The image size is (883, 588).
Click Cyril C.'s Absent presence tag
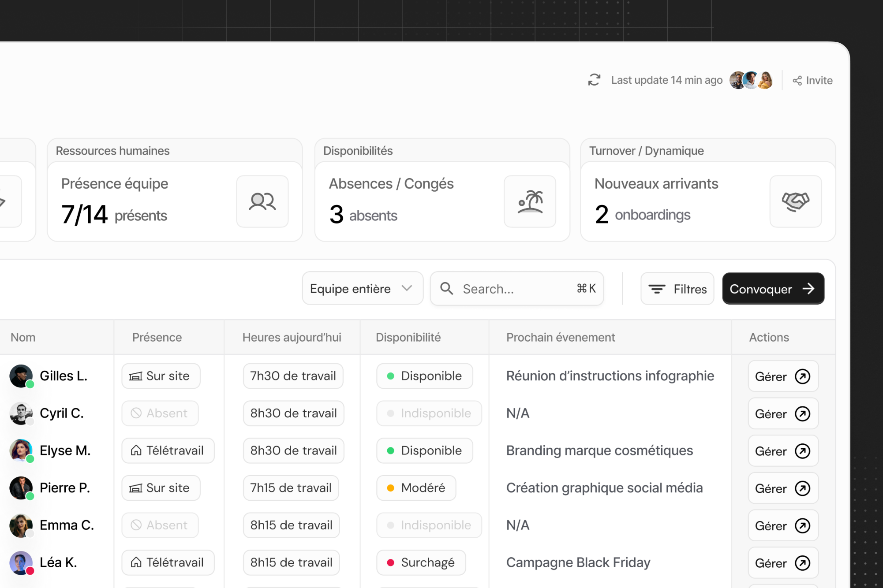[160, 413]
